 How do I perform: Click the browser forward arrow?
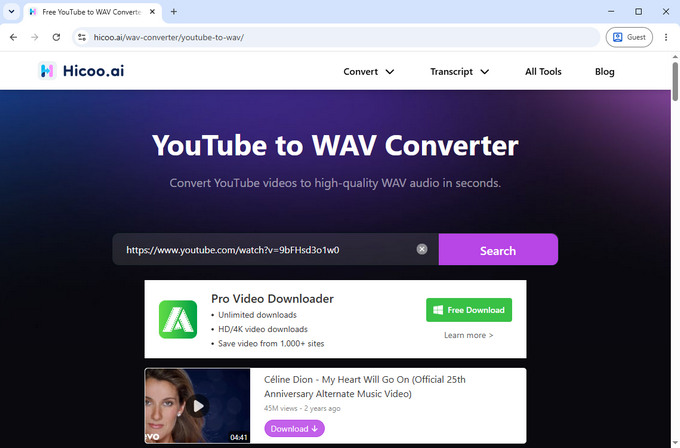[35, 37]
